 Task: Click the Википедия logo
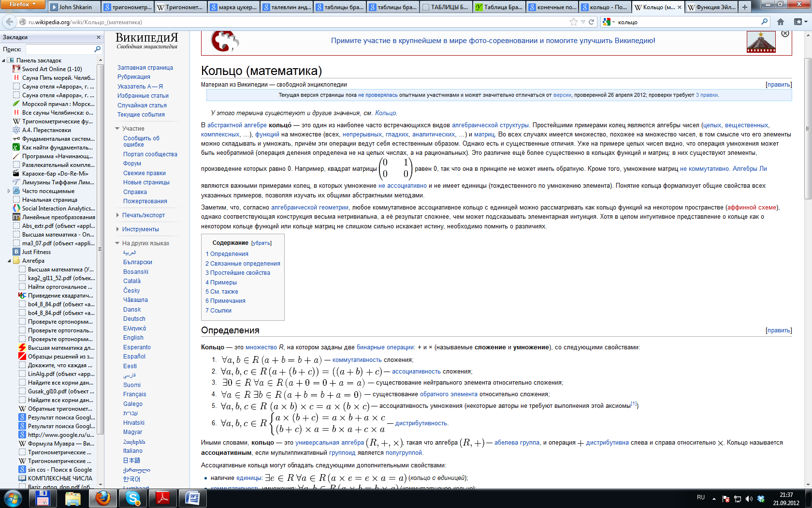[x=147, y=41]
